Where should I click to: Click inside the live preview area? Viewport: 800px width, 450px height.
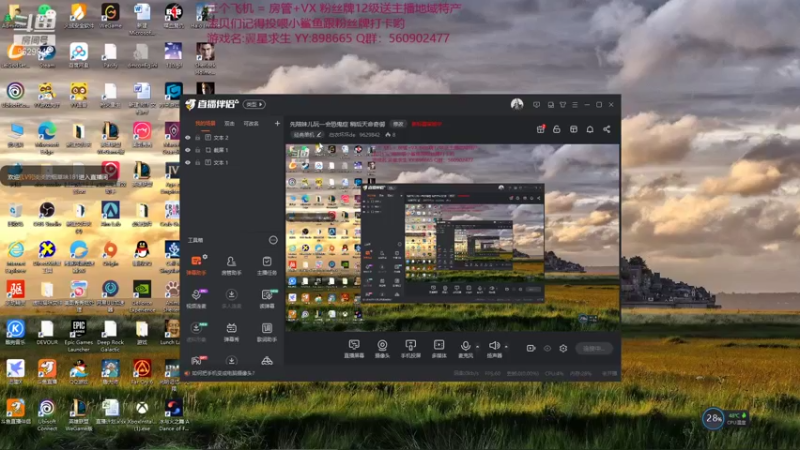point(453,238)
